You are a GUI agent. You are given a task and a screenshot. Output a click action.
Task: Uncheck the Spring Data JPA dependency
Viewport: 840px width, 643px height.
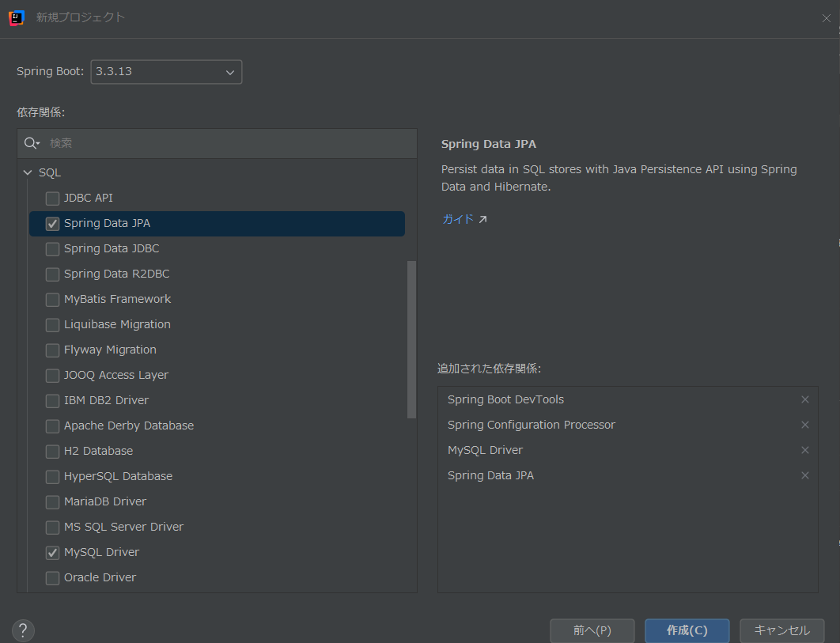point(52,223)
